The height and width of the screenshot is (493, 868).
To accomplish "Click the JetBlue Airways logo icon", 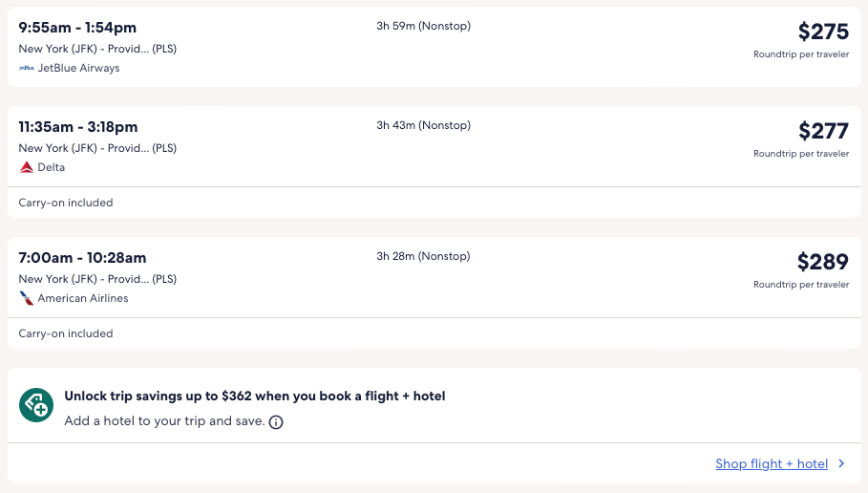I will [x=27, y=69].
